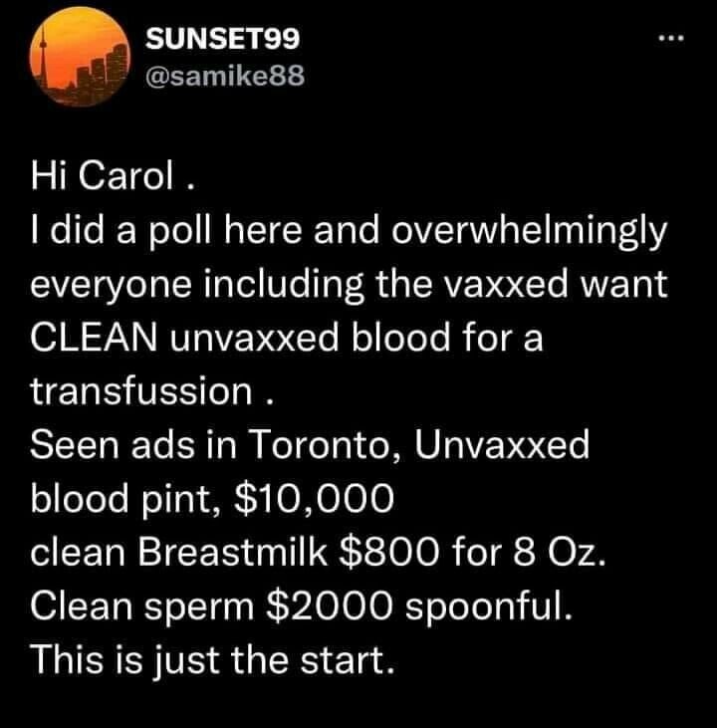Click the SUNSET99 sunset skyline avatar
The height and width of the screenshot is (728, 717).
[80, 57]
